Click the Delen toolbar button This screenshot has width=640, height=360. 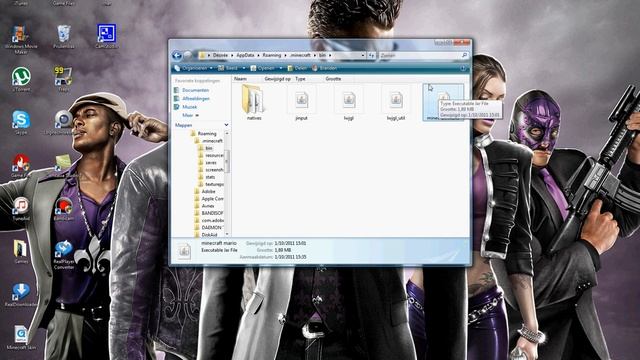pos(297,68)
